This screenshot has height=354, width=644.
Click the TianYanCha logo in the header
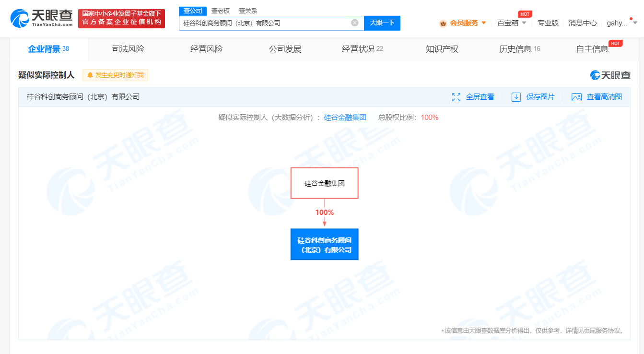tap(42, 19)
